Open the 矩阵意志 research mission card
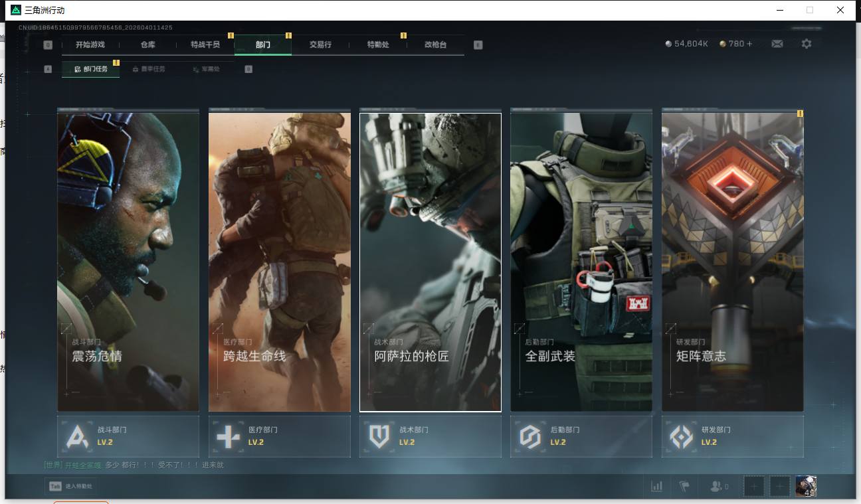The image size is (861, 504). click(x=732, y=262)
